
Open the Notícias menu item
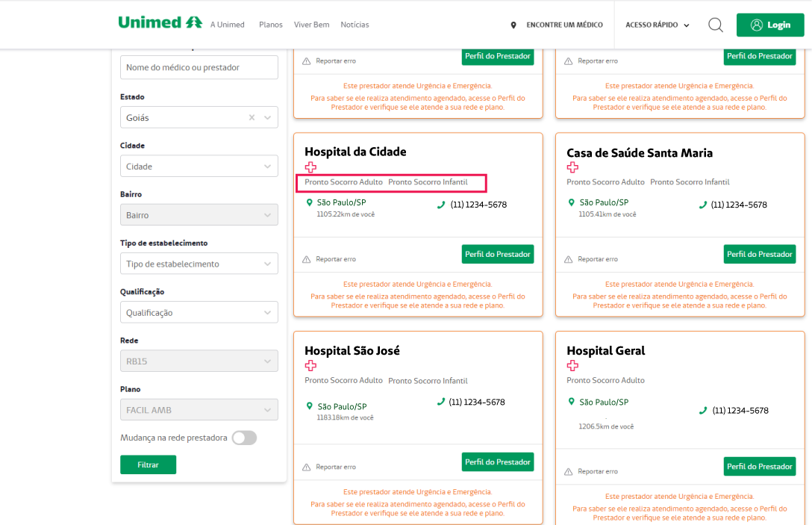(x=355, y=25)
